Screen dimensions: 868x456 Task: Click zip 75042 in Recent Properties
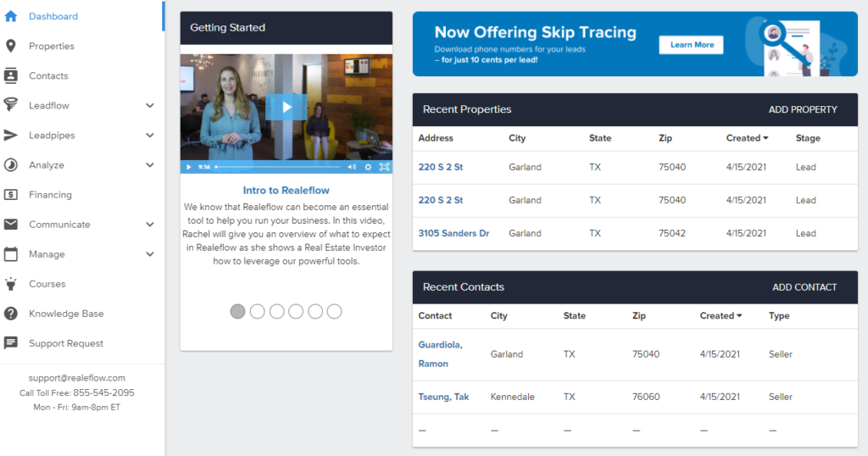(672, 234)
